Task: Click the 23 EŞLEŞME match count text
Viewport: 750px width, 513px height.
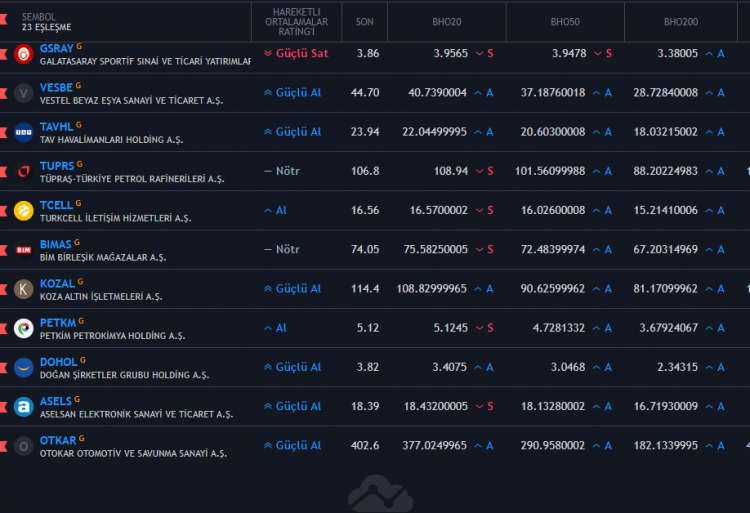Action: 46,27
